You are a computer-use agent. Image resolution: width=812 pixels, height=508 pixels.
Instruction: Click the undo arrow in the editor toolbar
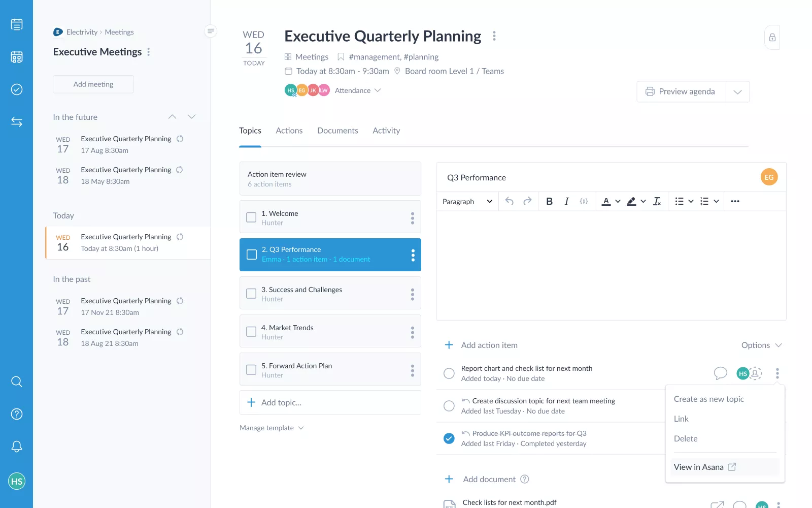[510, 201]
